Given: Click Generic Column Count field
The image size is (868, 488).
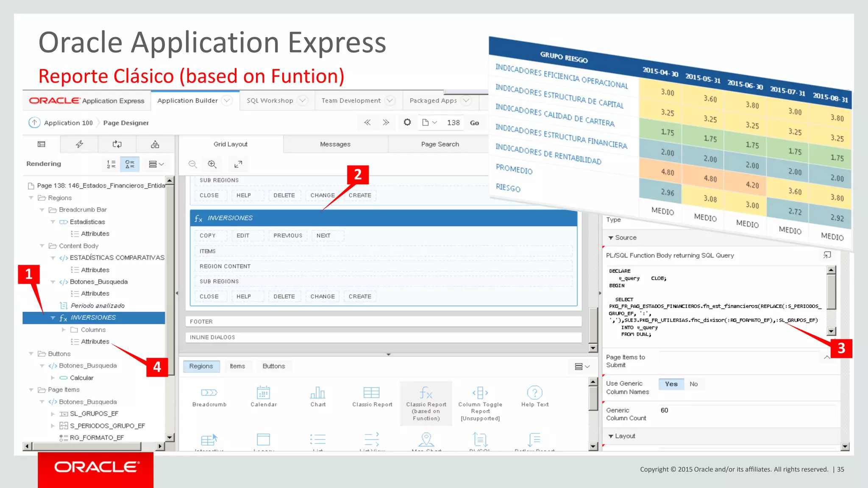Looking at the screenshot, I should [747, 410].
